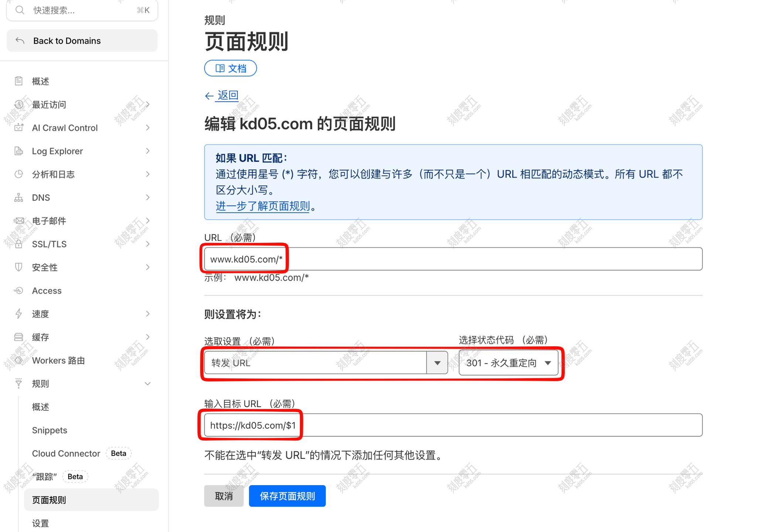Open the 301 永久重定向 status code dropdown
Image resolution: width=769 pixels, height=532 pixels.
pyautogui.click(x=508, y=363)
